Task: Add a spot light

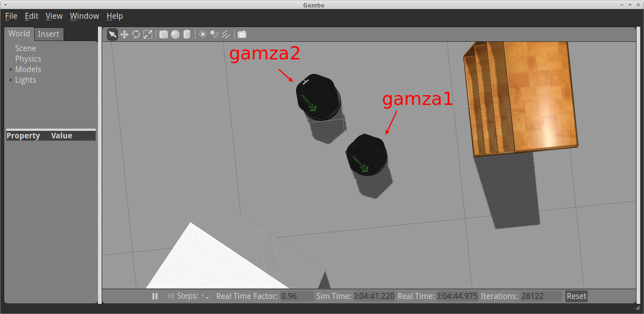Action: pos(214,35)
